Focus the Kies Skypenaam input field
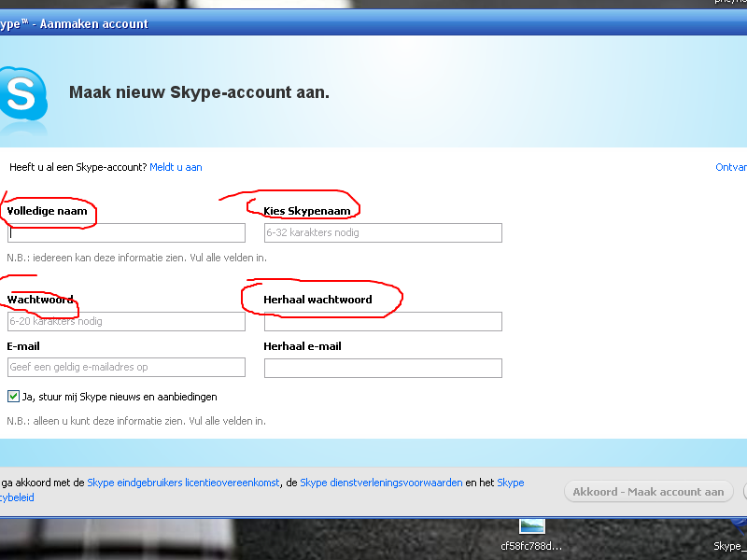The width and height of the screenshot is (747, 560). 383,232
